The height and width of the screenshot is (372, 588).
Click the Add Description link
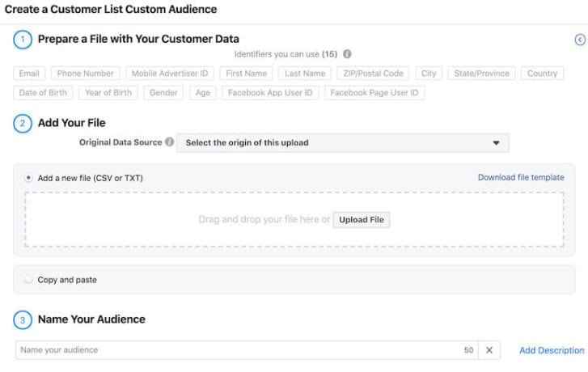tap(551, 350)
